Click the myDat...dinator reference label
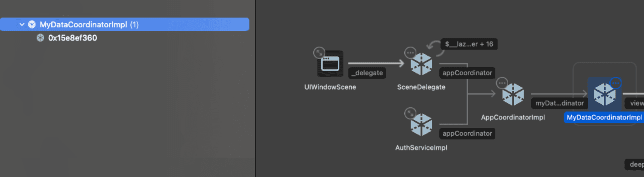This screenshot has width=644, height=177. click(x=559, y=103)
